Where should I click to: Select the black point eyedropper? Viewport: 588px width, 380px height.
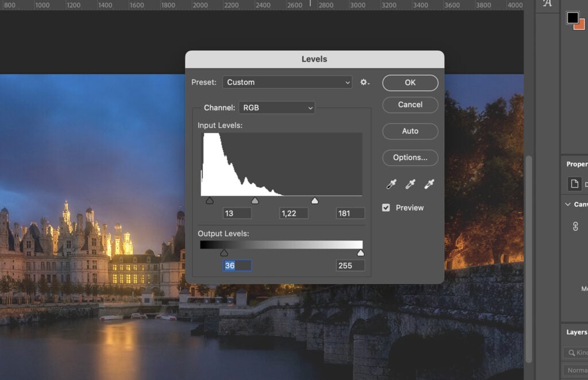click(391, 184)
